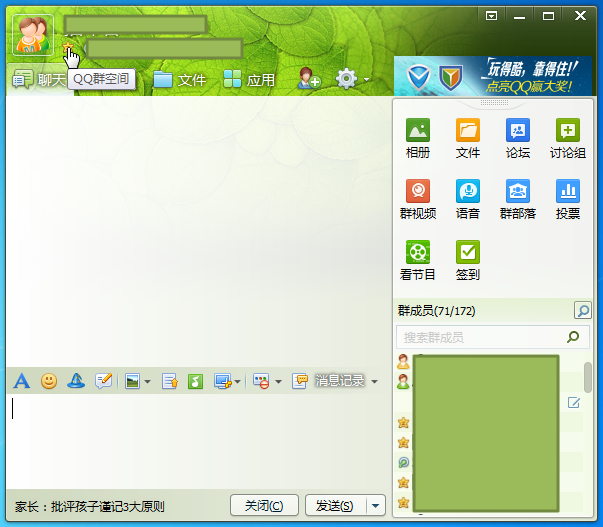Click in the message input area
603x527 pixels.
(x=198, y=440)
